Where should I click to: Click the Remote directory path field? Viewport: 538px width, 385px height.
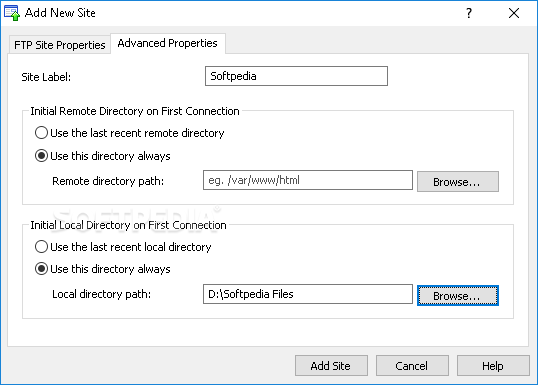[308, 180]
